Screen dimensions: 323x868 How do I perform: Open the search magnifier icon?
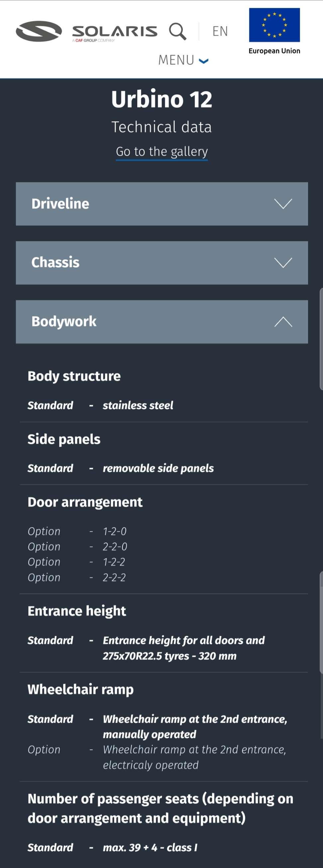(x=177, y=31)
